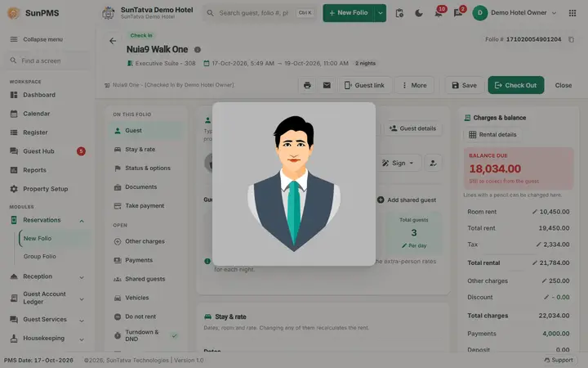Open the Sign dropdown
The width and height of the screenshot is (588, 368).
click(399, 163)
